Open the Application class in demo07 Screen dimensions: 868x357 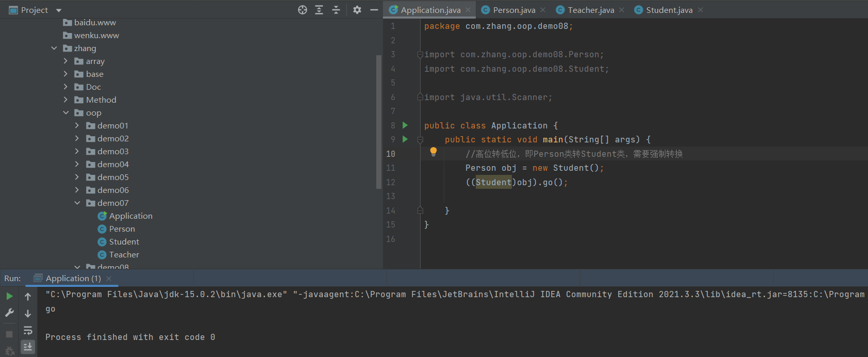[x=125, y=216]
